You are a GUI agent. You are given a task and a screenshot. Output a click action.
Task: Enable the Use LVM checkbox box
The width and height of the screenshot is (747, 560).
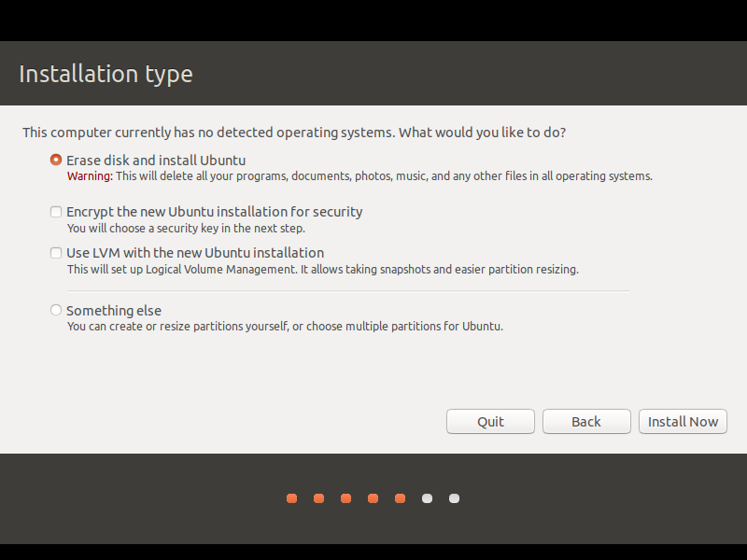[x=56, y=253]
